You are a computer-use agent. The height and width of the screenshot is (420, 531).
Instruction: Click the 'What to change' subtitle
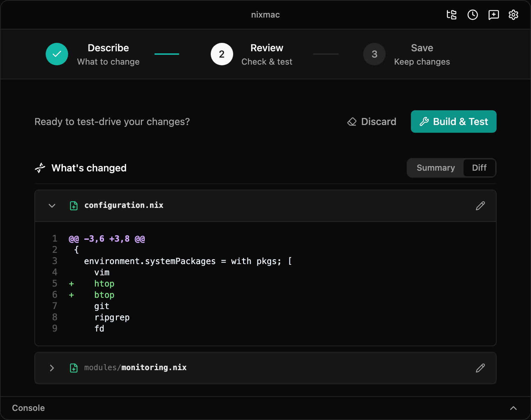[108, 62]
